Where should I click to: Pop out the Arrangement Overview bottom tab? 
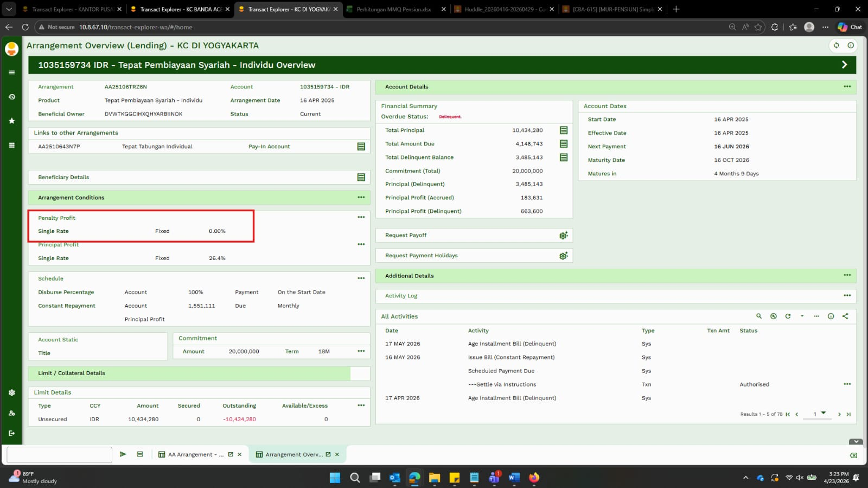pyautogui.click(x=328, y=454)
